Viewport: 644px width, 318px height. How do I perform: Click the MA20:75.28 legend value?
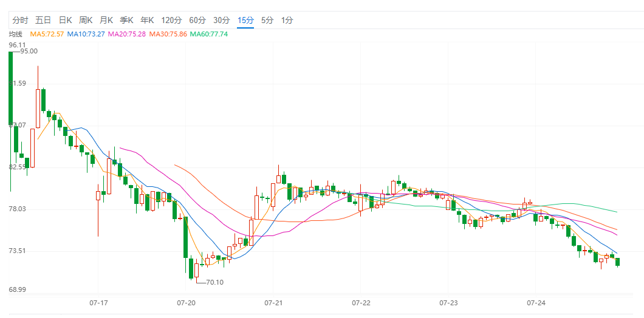(127, 34)
